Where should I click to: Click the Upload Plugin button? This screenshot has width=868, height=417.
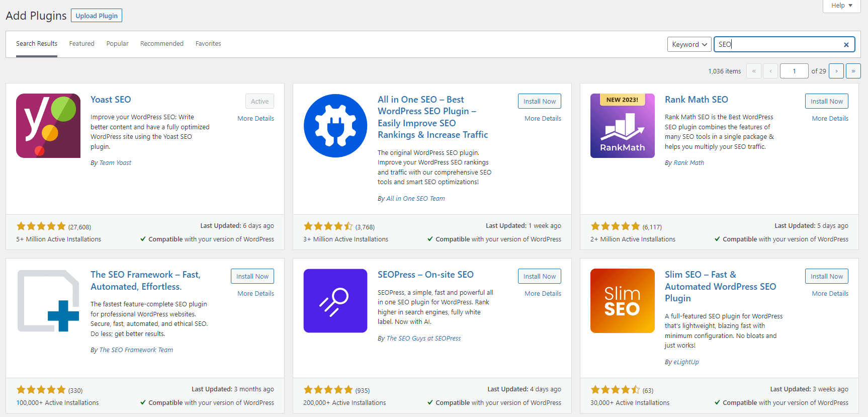[97, 16]
